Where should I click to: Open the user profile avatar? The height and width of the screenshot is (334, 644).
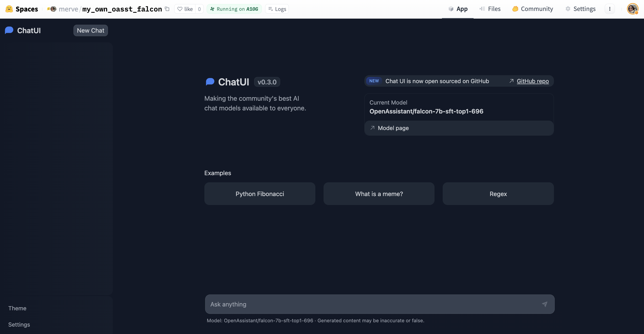point(632,9)
